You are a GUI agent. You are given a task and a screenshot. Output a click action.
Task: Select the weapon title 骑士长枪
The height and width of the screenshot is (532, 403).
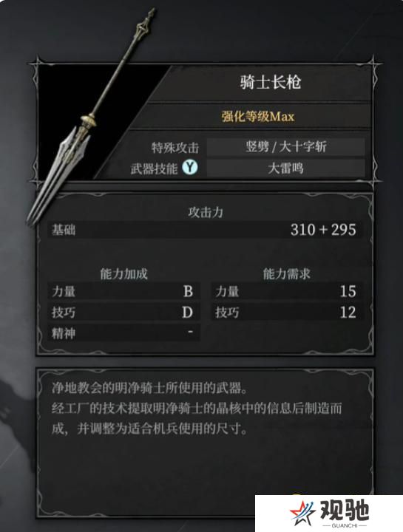point(270,83)
